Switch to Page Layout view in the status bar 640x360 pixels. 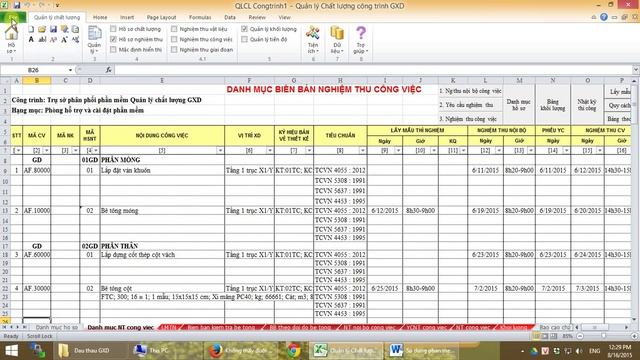click(x=545, y=336)
